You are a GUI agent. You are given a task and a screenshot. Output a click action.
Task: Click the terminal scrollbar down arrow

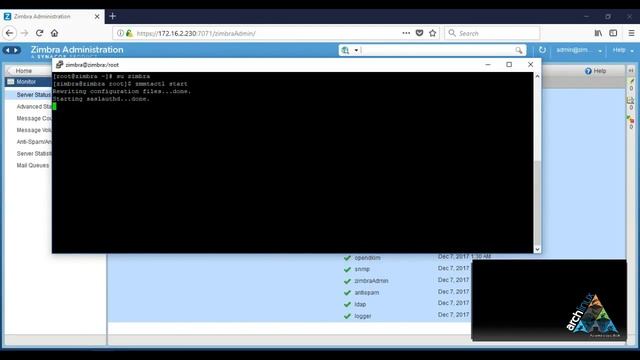pyautogui.click(x=537, y=249)
